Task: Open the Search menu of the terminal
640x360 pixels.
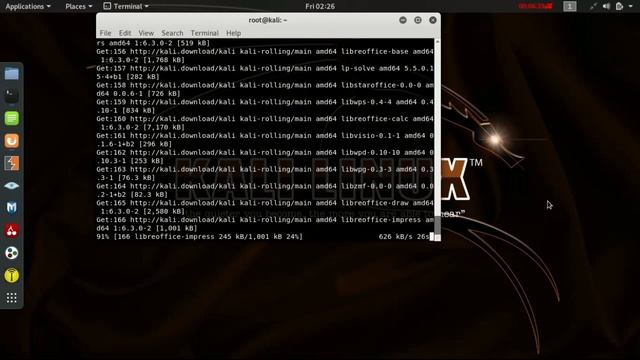Action: [172, 33]
